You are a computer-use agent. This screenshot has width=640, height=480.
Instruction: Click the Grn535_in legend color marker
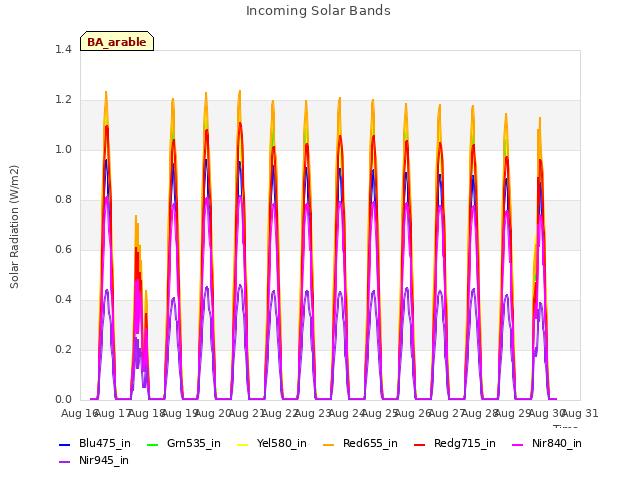152,444
